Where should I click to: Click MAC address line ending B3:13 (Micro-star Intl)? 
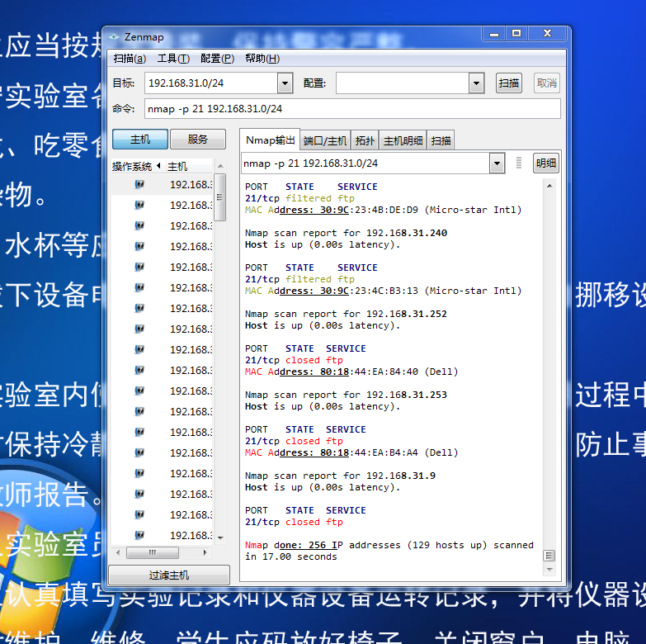384,291
